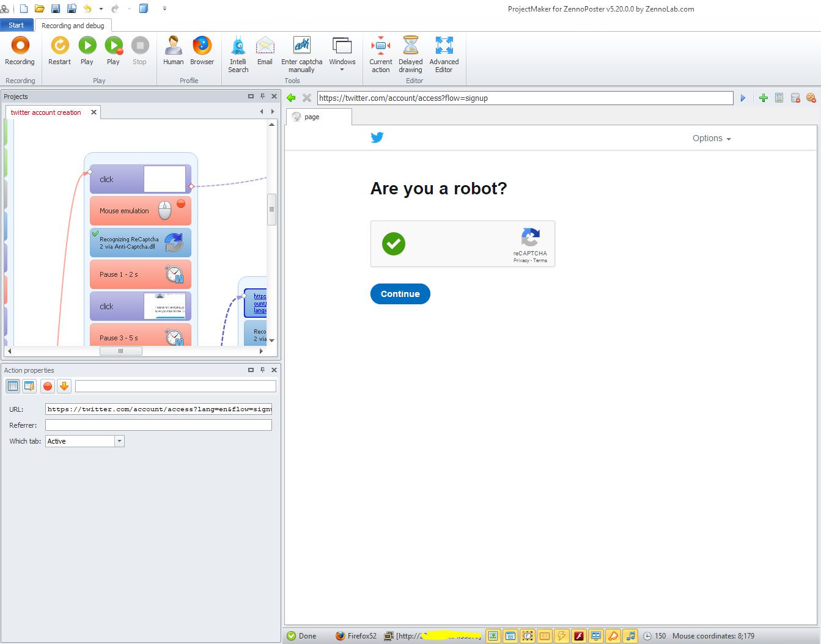821x644 pixels.
Task: Expand the undo history dropdown
Action: pos(101,9)
